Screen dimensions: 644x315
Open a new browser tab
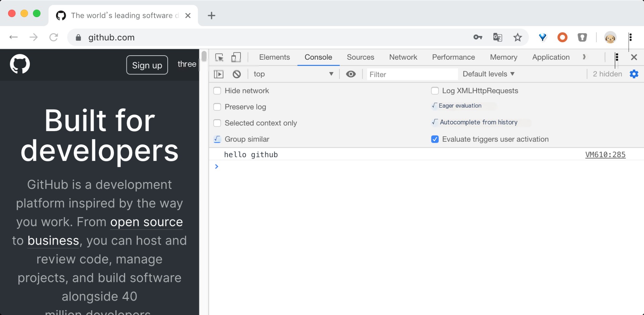[x=211, y=15]
